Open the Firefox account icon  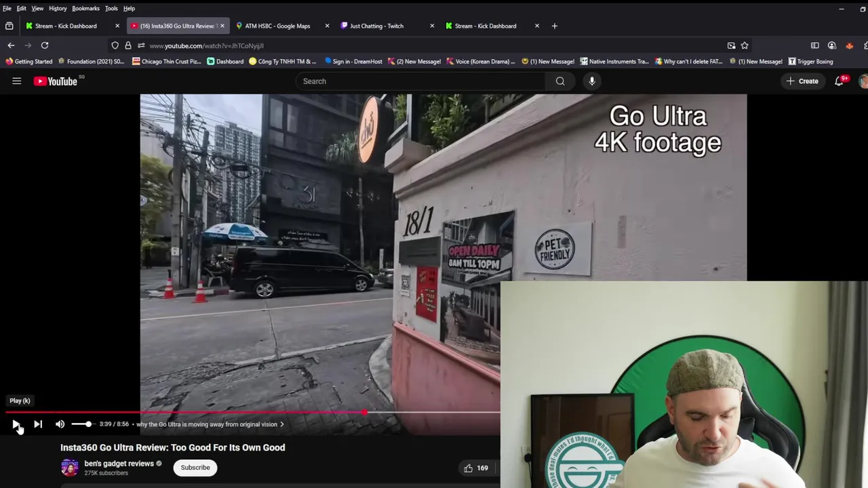pyautogui.click(x=832, y=45)
